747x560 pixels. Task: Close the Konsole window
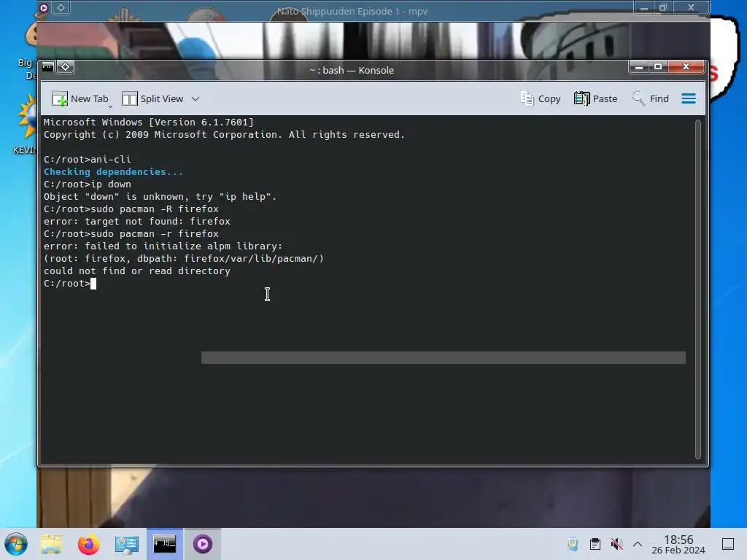[x=686, y=66]
